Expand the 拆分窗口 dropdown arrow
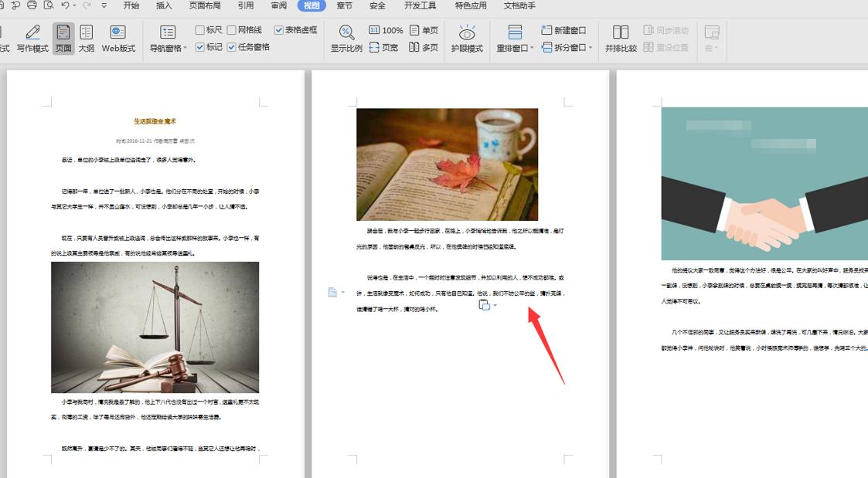Screen dimensions: 868x478 tap(591, 48)
